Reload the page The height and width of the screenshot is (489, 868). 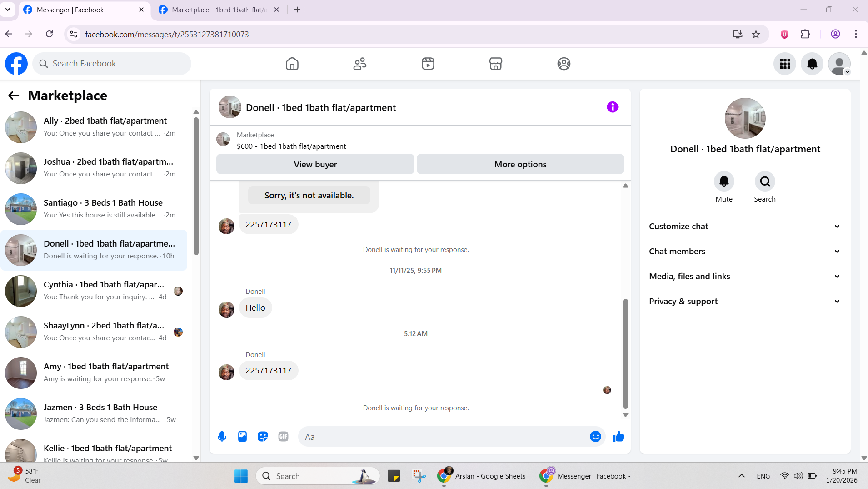50,34
